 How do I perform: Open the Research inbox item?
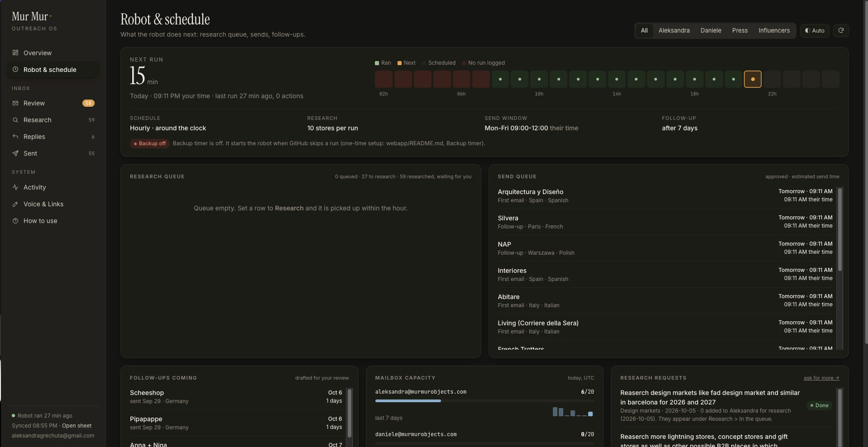53,120
